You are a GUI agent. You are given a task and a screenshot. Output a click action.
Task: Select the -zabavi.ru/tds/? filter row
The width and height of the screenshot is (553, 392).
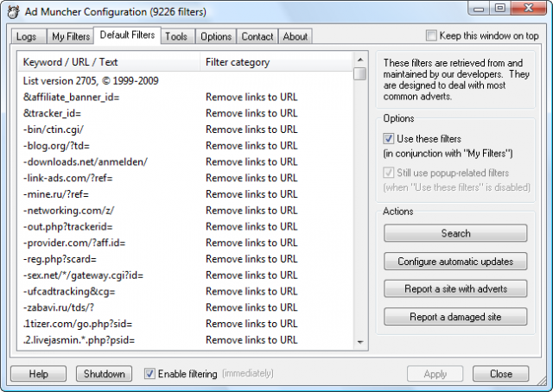click(x=185, y=307)
